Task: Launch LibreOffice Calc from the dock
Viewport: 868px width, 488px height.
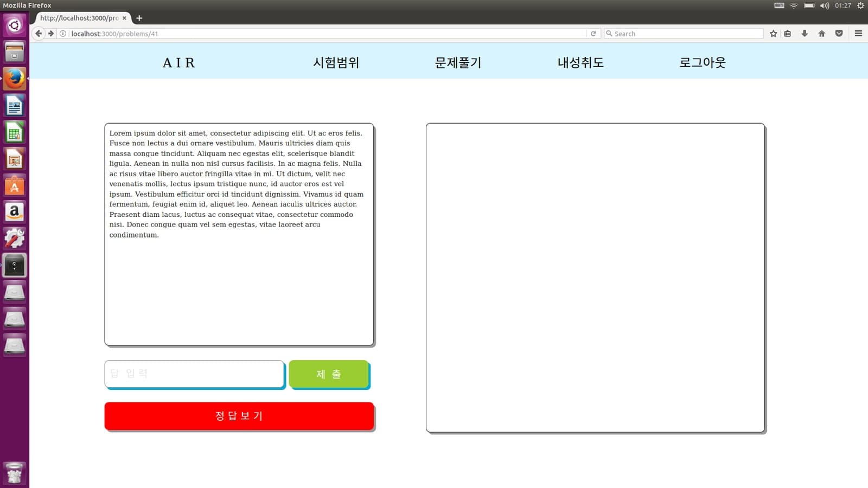Action: (15, 132)
